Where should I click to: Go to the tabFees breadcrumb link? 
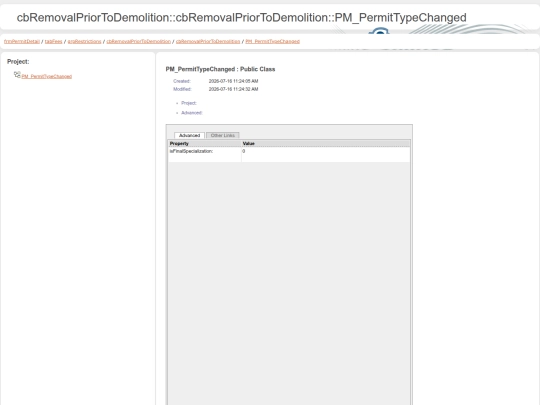pyautogui.click(x=53, y=41)
